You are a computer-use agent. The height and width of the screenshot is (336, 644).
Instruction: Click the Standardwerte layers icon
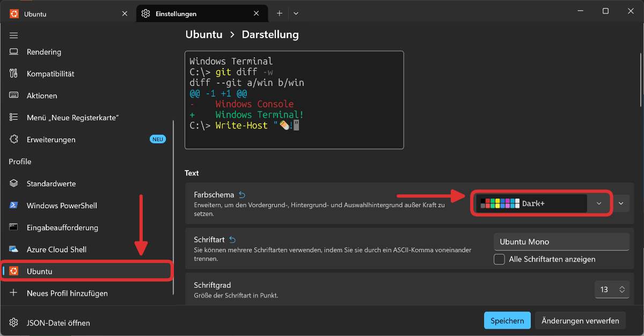tap(14, 184)
